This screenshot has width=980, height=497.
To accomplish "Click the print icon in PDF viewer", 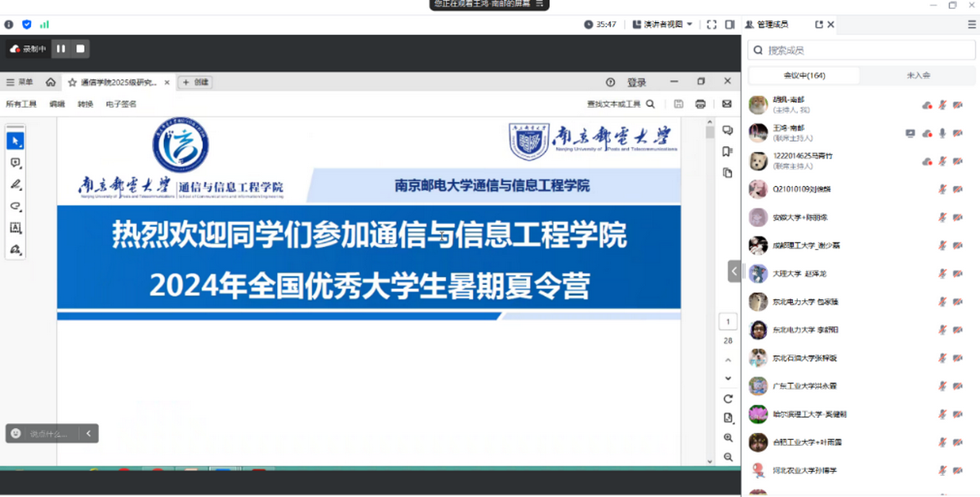I will point(700,104).
